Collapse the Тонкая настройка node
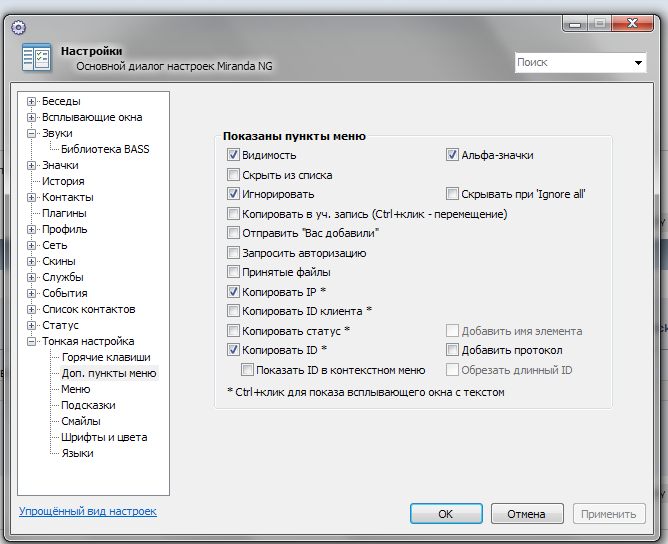The height and width of the screenshot is (544, 668). coord(31,341)
